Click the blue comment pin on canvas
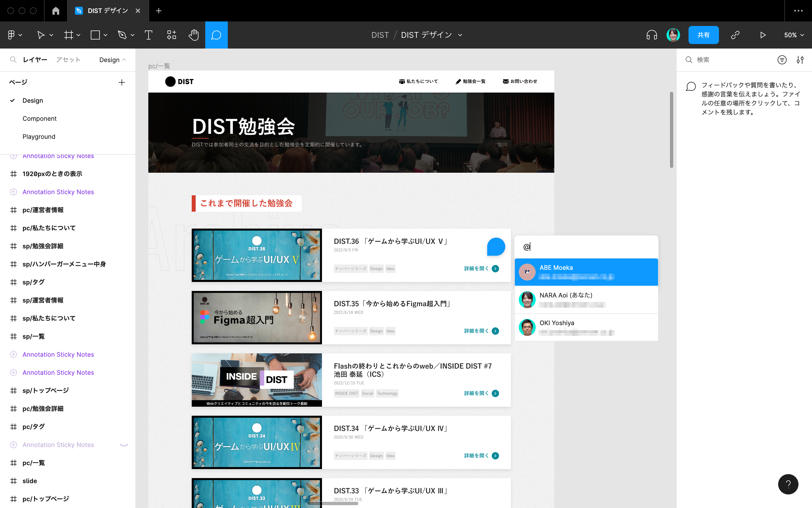The image size is (812, 508). point(496,247)
